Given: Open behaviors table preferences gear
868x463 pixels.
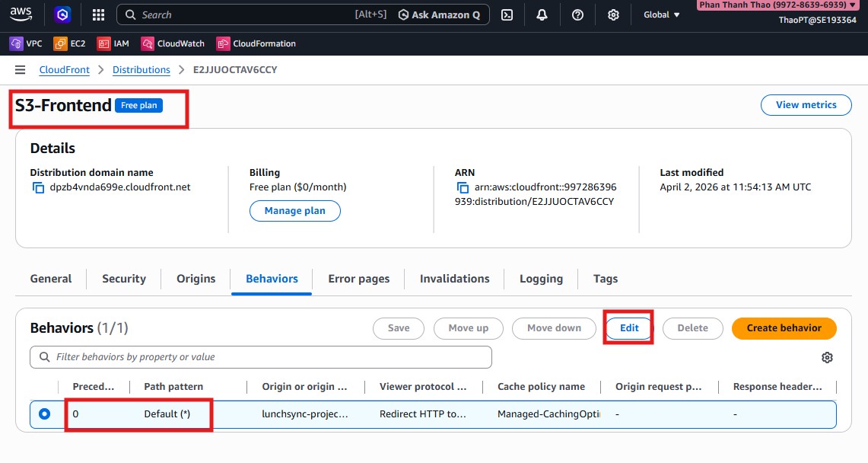Looking at the screenshot, I should click(828, 358).
